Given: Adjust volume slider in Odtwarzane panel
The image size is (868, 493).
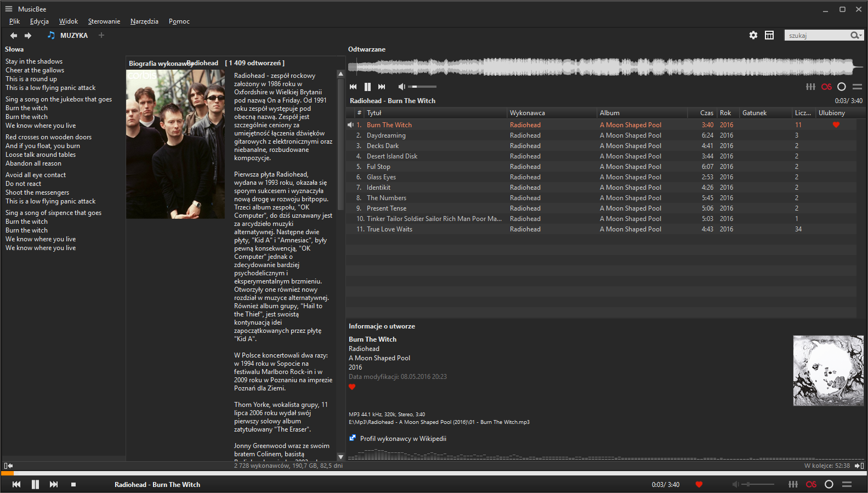Looking at the screenshot, I should (x=423, y=87).
